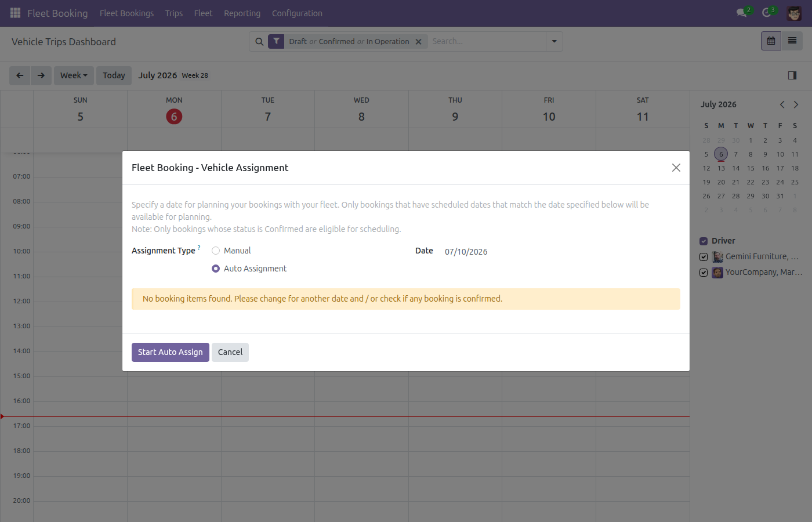Select the Auto Assignment option
Image resolution: width=812 pixels, height=522 pixels.
tap(216, 269)
